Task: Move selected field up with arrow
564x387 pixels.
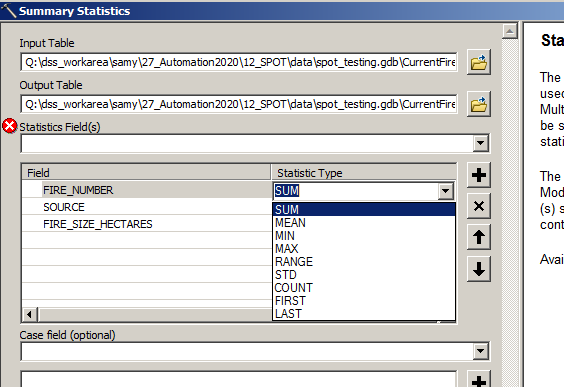Action: click(479, 237)
